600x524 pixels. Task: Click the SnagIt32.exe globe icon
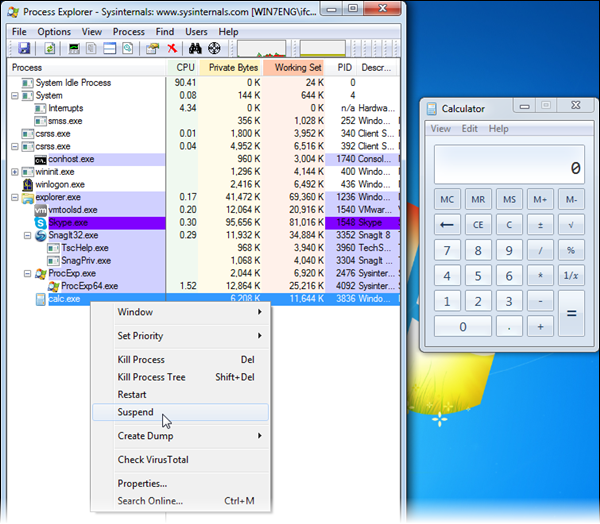[x=41, y=235]
